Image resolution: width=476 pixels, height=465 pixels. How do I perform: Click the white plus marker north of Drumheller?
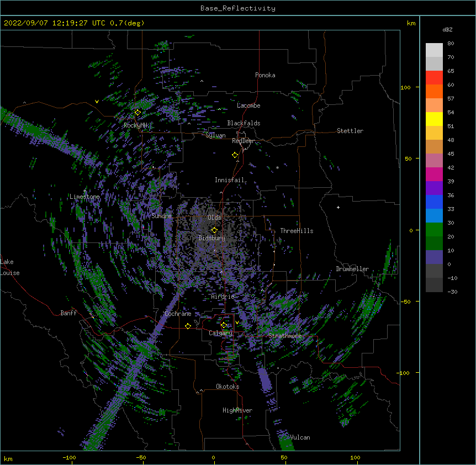click(x=338, y=207)
